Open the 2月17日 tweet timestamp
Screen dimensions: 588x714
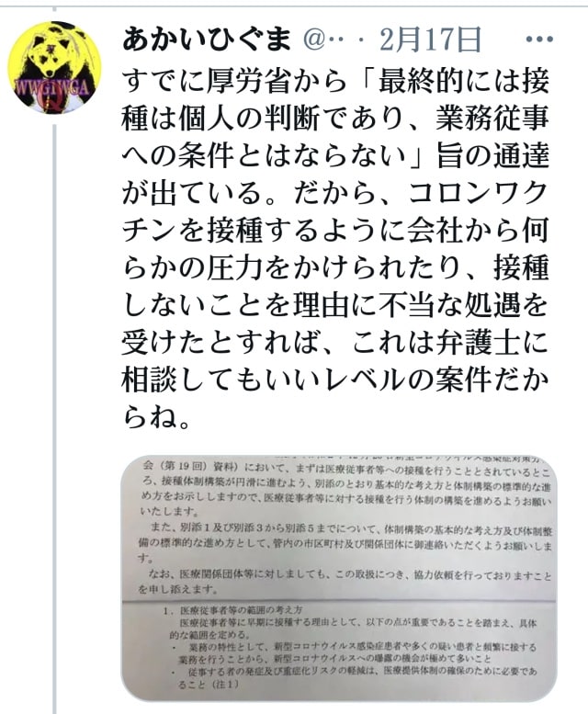430,40
